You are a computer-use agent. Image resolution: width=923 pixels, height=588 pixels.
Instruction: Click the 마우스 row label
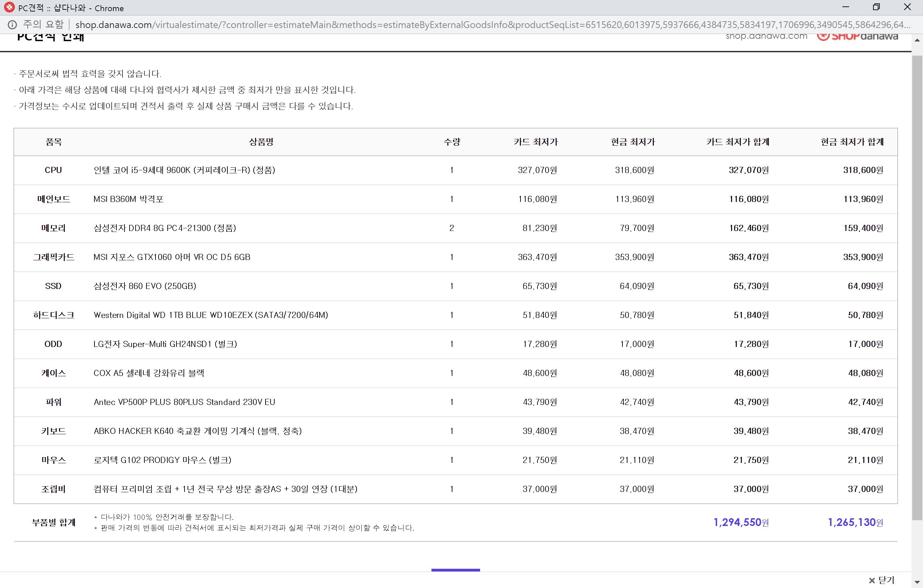click(x=54, y=460)
